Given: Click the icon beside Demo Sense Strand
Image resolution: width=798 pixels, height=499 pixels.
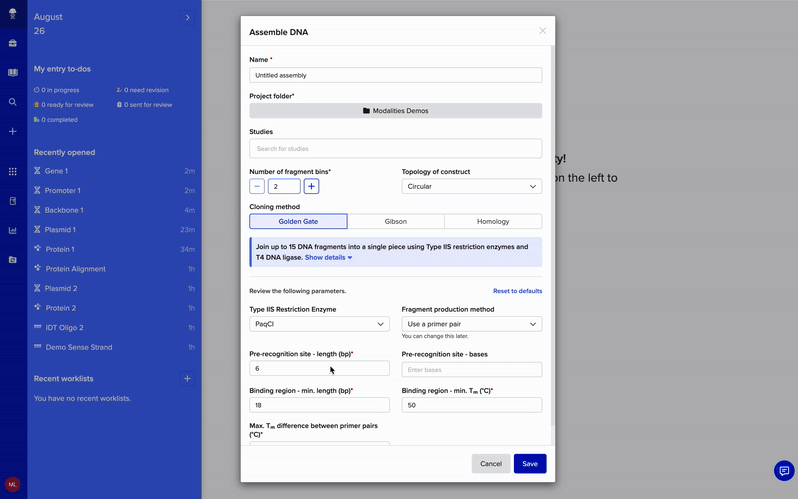Looking at the screenshot, I should click(x=37, y=346).
